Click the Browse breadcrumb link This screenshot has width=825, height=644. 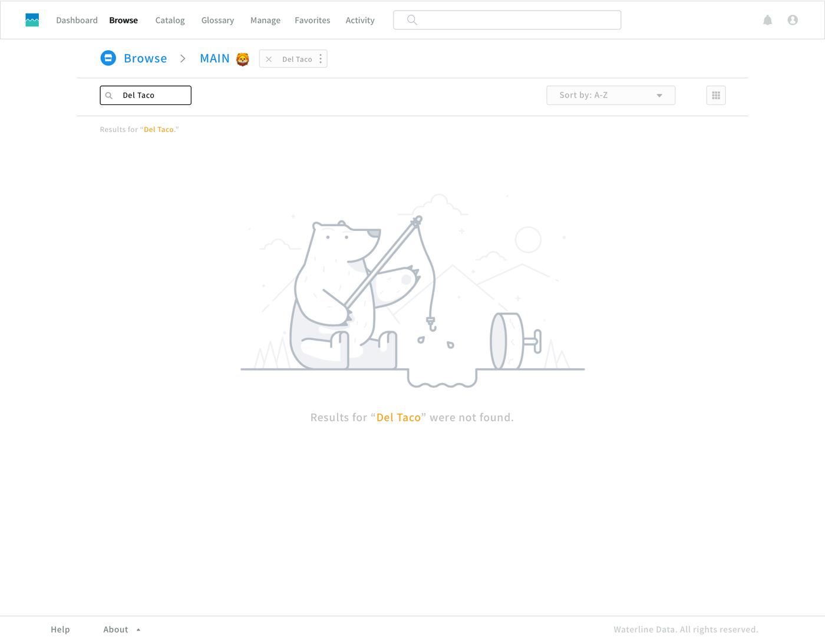145,58
